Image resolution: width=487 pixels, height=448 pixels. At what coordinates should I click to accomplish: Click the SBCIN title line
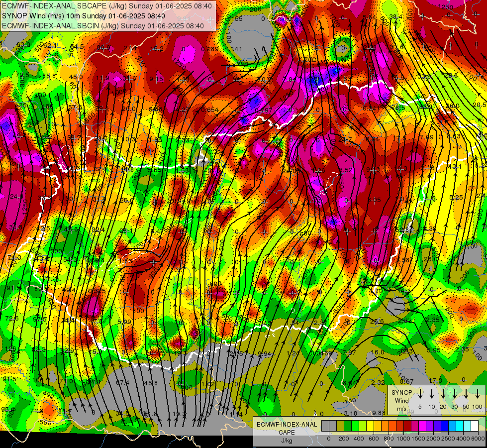[103, 26]
